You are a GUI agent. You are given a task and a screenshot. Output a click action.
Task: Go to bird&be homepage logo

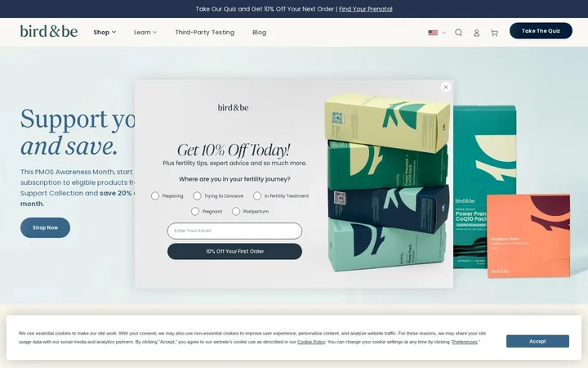[49, 31]
